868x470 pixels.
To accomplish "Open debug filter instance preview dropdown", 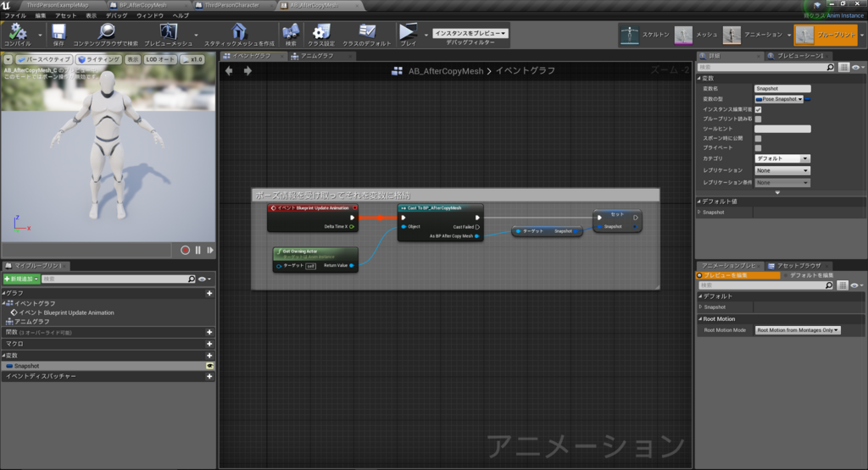I will click(x=470, y=33).
